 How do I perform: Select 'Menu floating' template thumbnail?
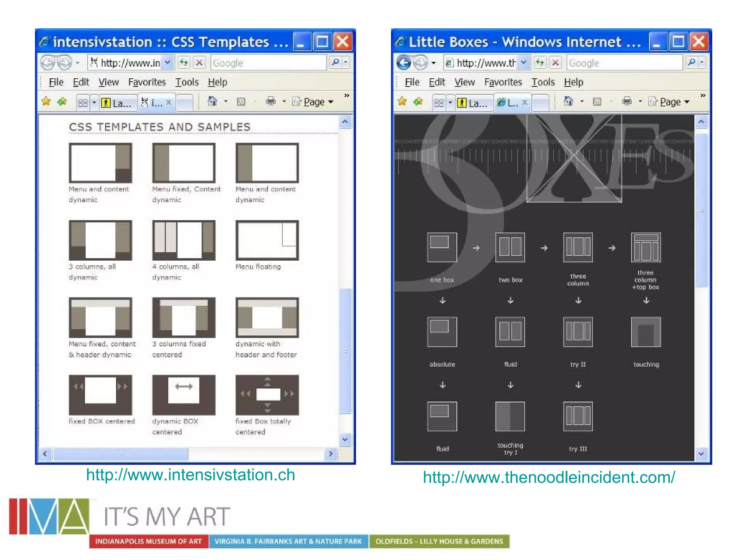pos(267,240)
